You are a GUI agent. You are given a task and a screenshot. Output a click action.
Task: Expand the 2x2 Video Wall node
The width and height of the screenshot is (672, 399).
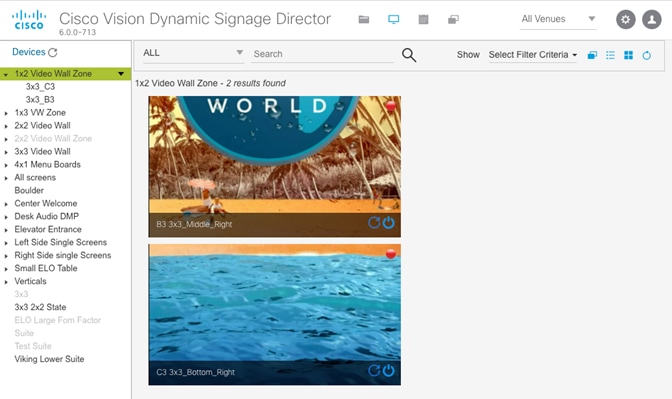click(6, 126)
